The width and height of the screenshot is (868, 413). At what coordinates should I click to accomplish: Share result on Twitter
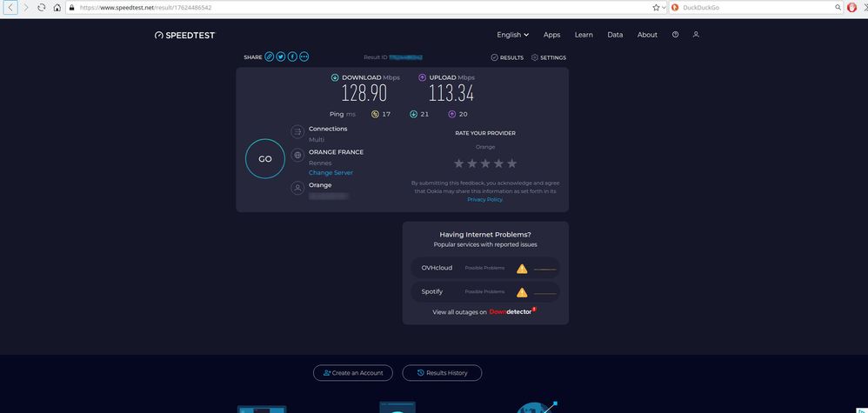(281, 57)
